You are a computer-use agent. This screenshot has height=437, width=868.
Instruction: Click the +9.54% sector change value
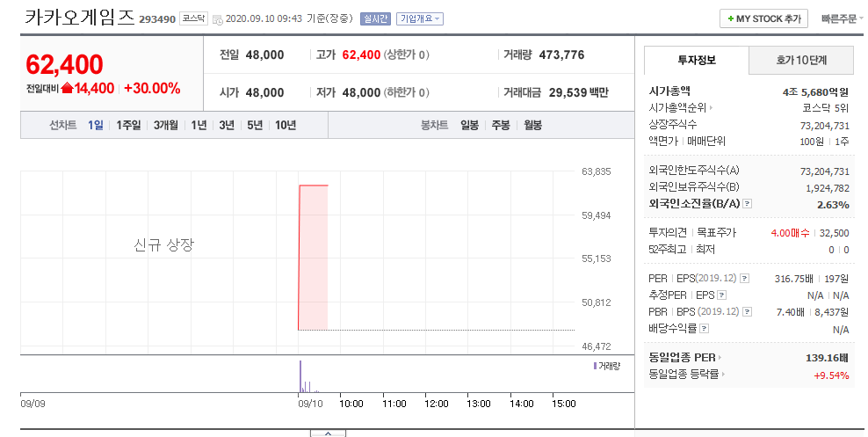(831, 375)
